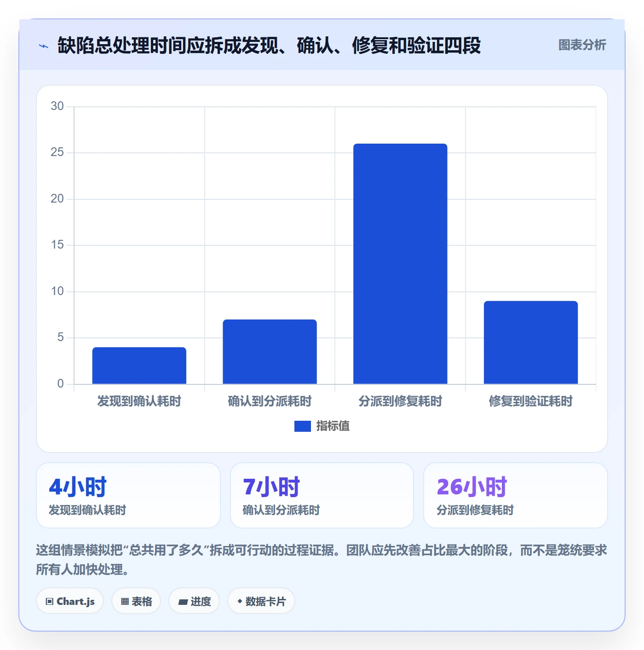644x650 pixels.
Task: Toggle the 指标值 legend color swatch
Action: click(x=303, y=426)
